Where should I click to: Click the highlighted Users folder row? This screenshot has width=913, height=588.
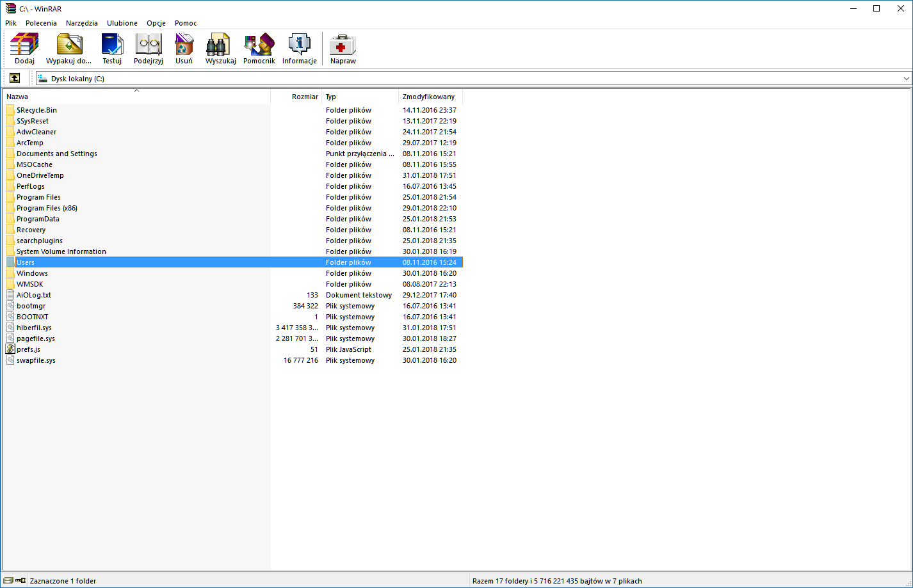click(233, 262)
